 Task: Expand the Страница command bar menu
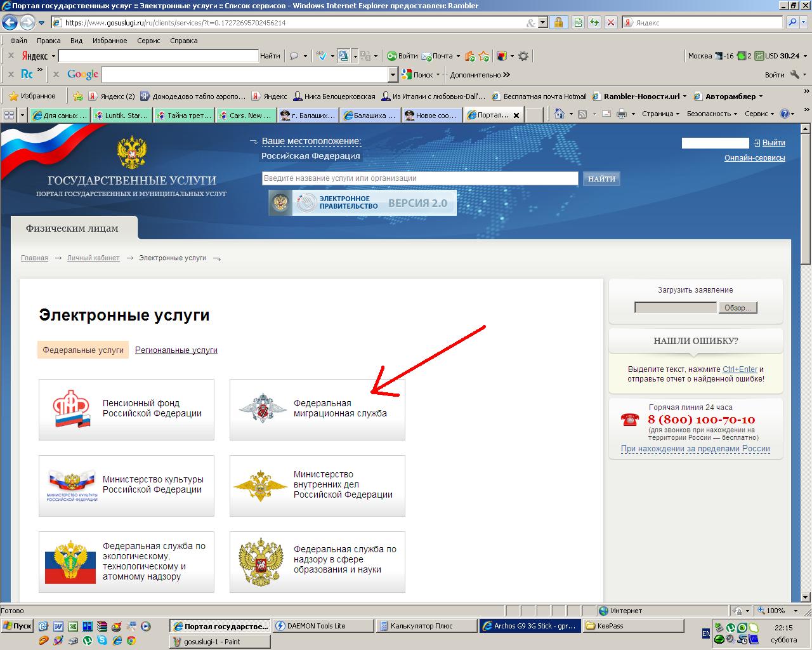coord(660,114)
